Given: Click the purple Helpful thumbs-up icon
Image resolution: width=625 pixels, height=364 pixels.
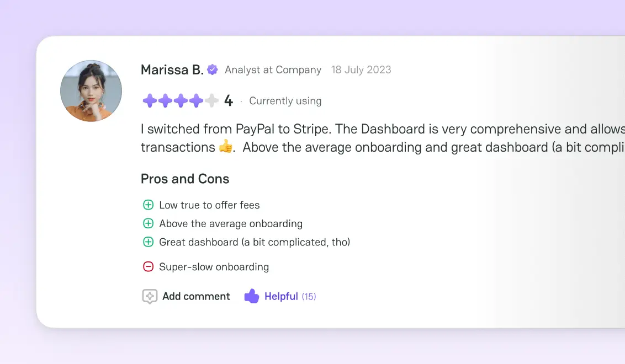Looking at the screenshot, I should (251, 296).
